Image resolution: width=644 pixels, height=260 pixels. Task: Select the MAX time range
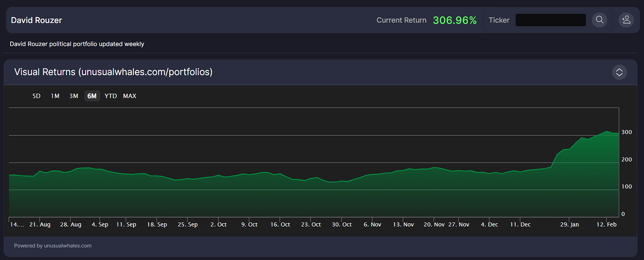(x=130, y=96)
